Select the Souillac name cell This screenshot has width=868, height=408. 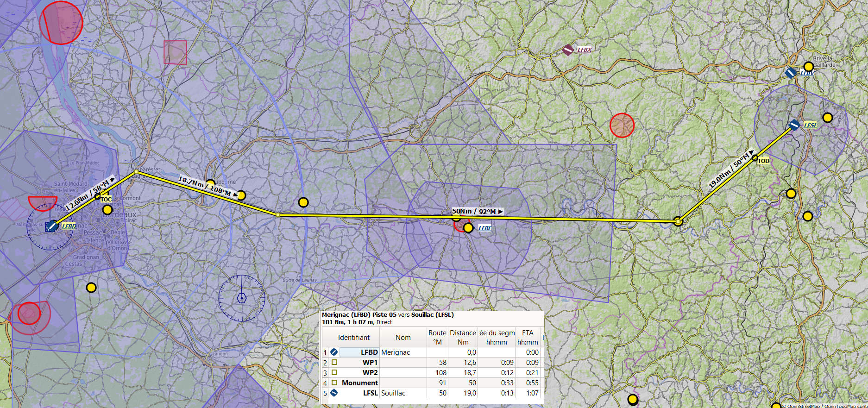click(x=403, y=393)
